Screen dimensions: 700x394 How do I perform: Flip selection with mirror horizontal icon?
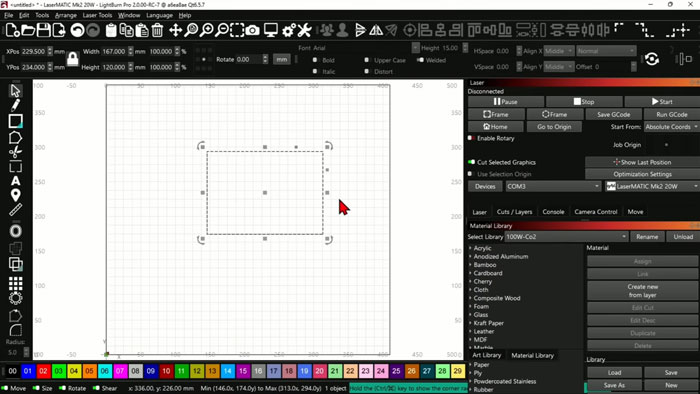tap(376, 30)
